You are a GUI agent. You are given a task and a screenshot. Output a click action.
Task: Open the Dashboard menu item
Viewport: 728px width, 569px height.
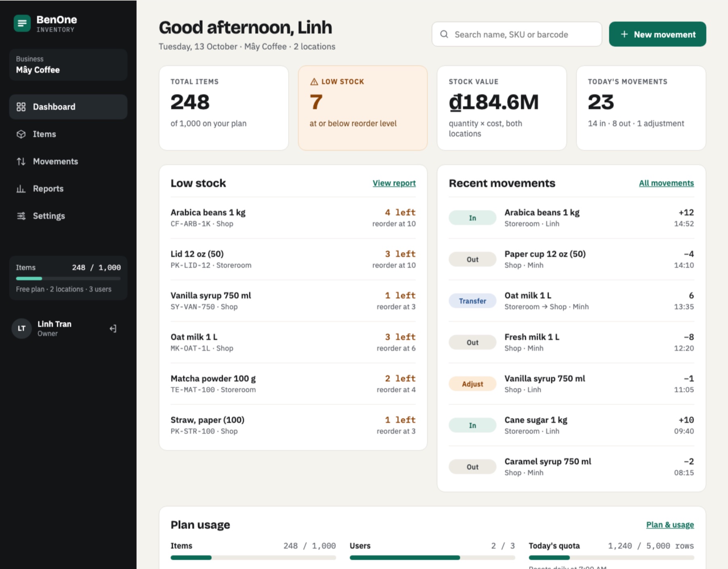pyautogui.click(x=68, y=107)
